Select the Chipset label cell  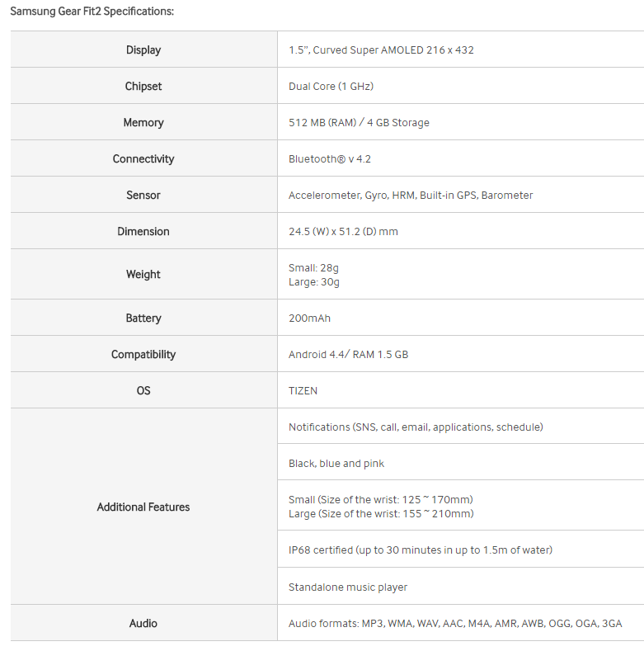click(143, 87)
